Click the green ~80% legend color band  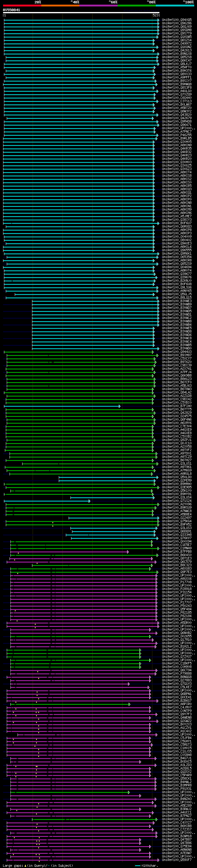click(x=137, y=6)
